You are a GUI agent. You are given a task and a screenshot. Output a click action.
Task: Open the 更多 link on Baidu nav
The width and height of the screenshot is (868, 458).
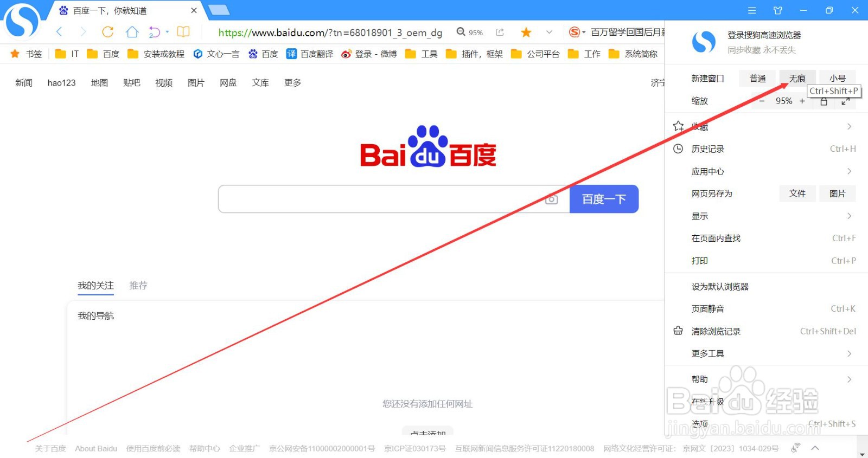point(292,82)
